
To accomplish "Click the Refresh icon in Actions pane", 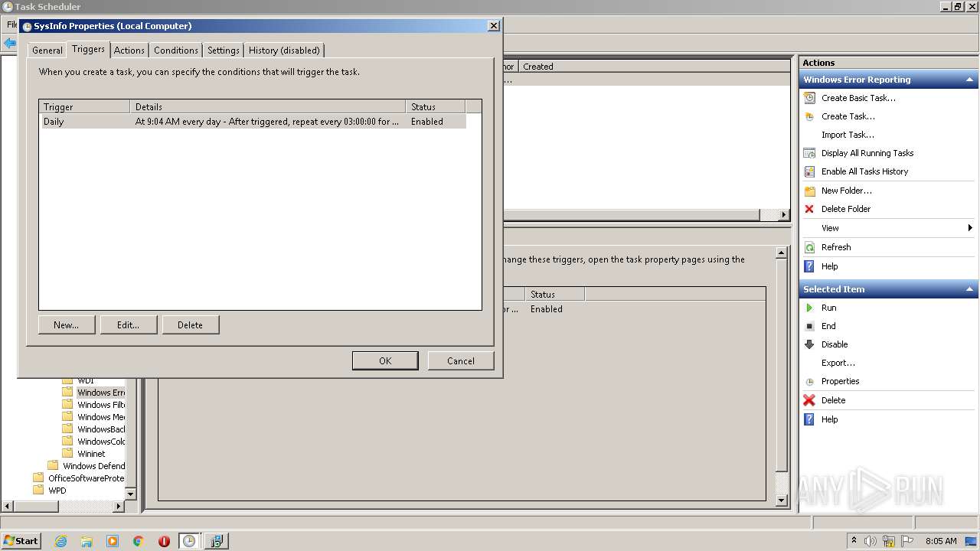I will click(809, 247).
